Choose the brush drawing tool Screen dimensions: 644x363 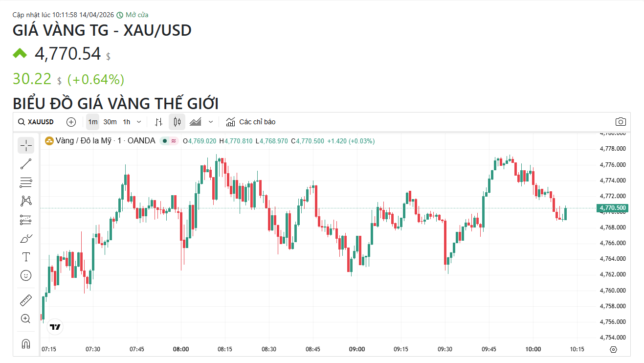(x=26, y=238)
